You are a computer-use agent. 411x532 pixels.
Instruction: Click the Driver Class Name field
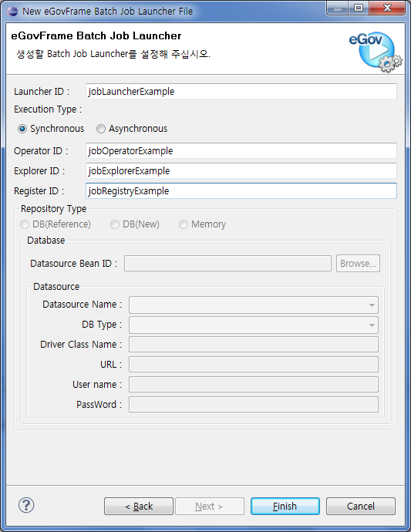(x=254, y=345)
